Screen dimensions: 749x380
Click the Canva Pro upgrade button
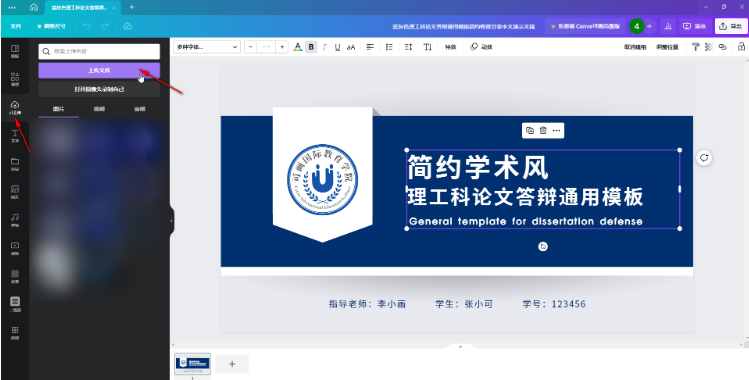click(x=585, y=26)
